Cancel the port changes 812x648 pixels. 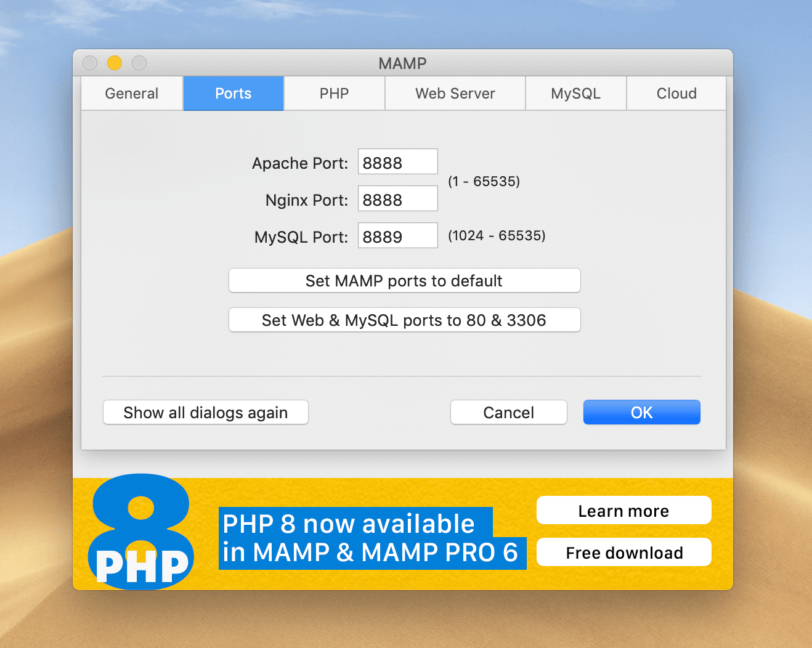pyautogui.click(x=508, y=412)
